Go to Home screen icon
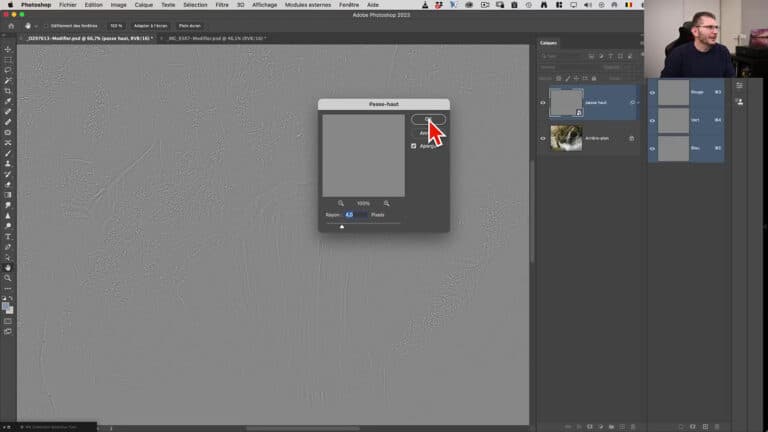Screen dimensions: 768x432 (x=11, y=26)
